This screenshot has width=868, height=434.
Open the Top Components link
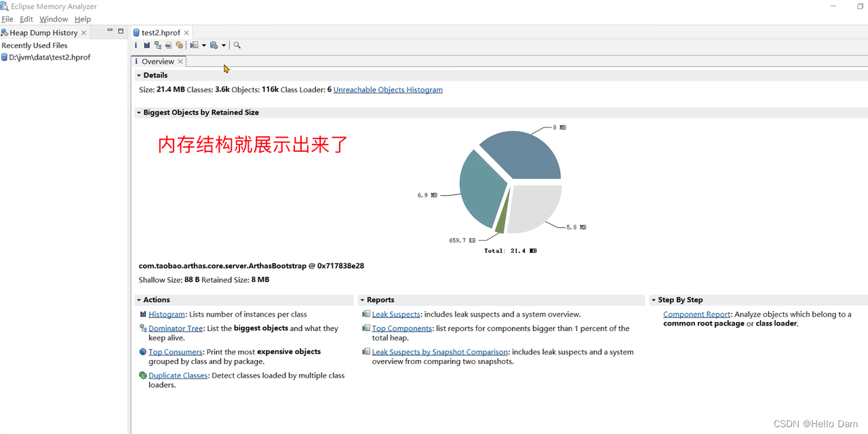[x=402, y=328]
